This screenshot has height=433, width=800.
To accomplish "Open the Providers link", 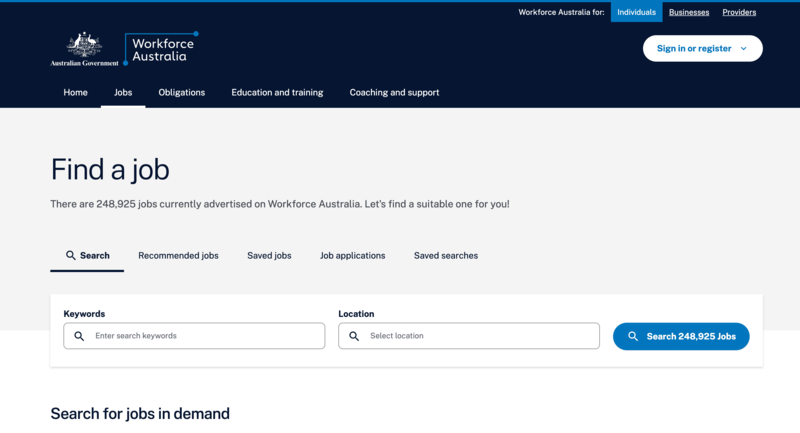I will (739, 12).
